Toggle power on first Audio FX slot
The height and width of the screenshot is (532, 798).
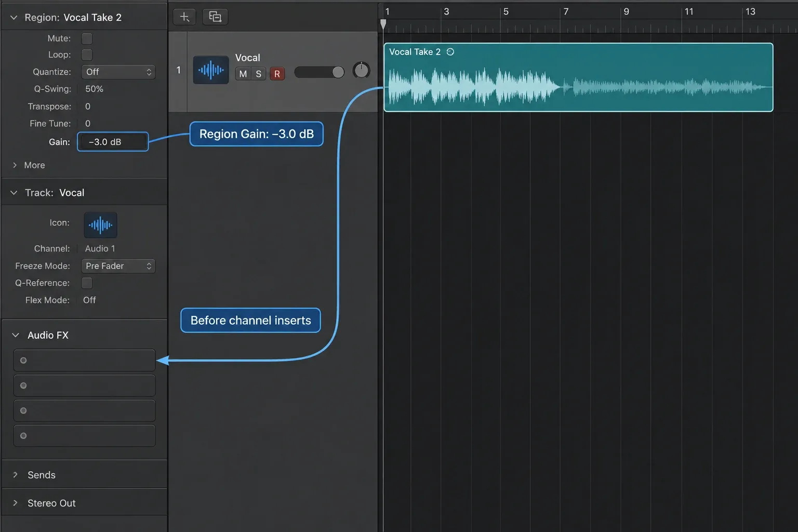(23, 360)
